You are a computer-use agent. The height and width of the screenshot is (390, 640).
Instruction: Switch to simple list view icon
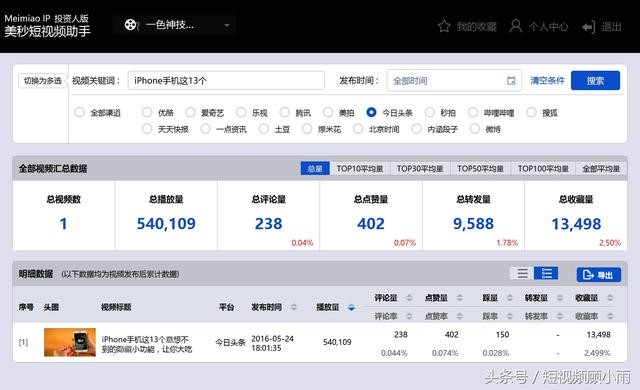tap(522, 273)
